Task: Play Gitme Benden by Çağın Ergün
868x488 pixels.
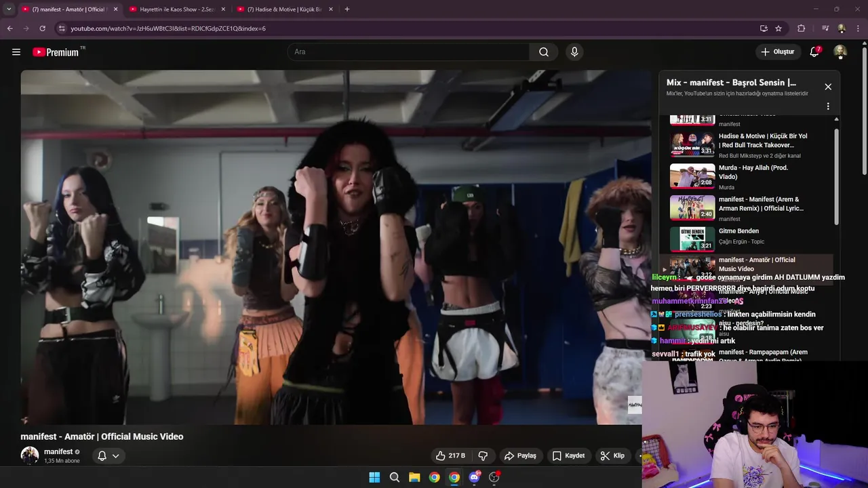Action: (746, 239)
